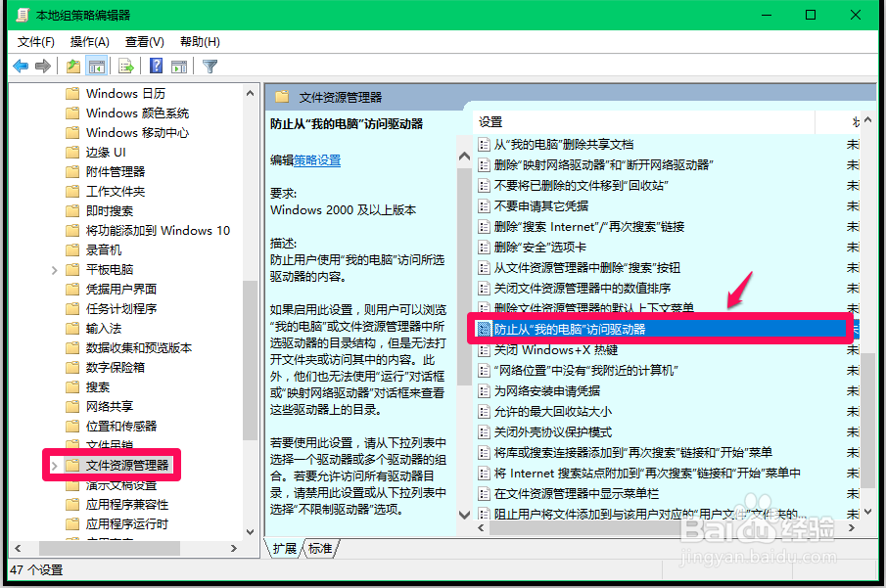
Task: Select the 应用程序运行时 tree item
Action: pyautogui.click(x=127, y=524)
